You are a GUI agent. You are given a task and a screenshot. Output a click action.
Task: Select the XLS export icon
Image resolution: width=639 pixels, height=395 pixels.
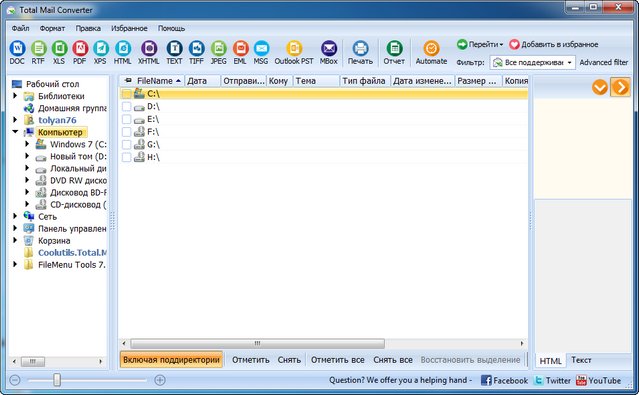[59, 53]
